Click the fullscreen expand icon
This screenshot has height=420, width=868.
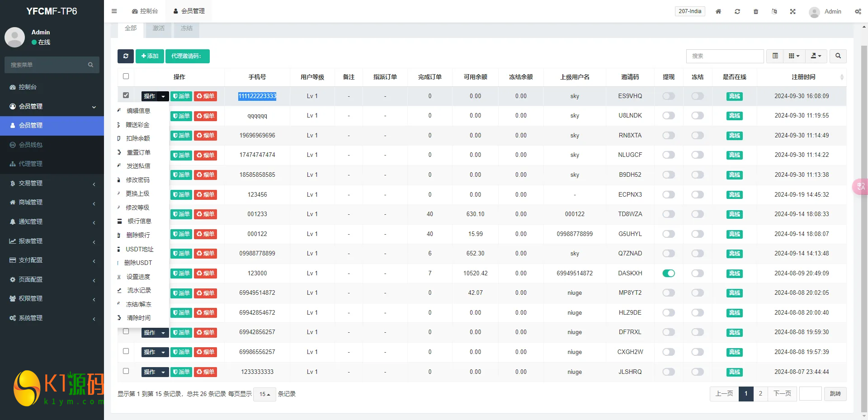coord(793,11)
